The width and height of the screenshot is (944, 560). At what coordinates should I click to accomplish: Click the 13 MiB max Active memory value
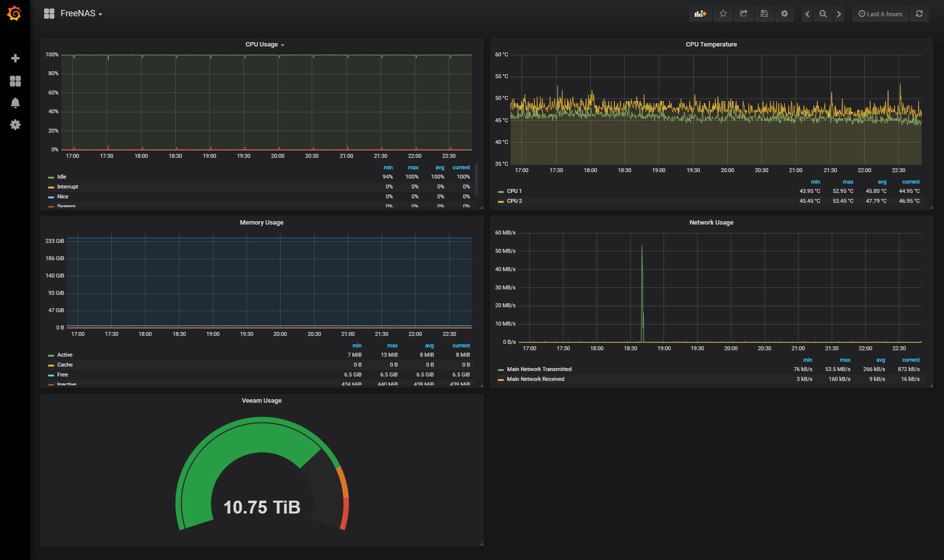(389, 355)
